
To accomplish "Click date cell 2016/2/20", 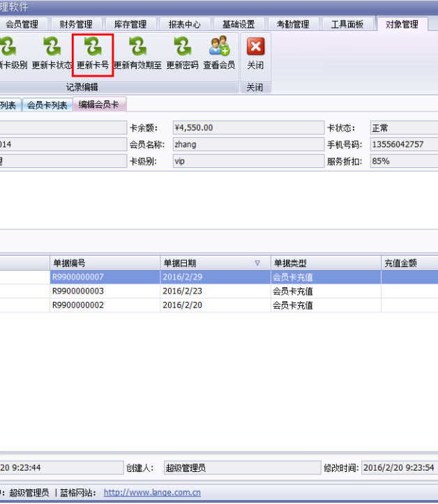I will (215, 305).
